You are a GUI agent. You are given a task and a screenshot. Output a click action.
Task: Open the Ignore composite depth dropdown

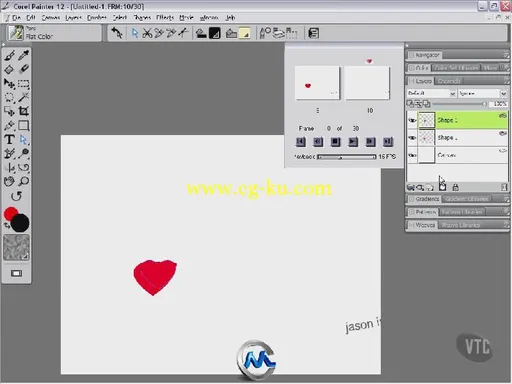[482, 93]
